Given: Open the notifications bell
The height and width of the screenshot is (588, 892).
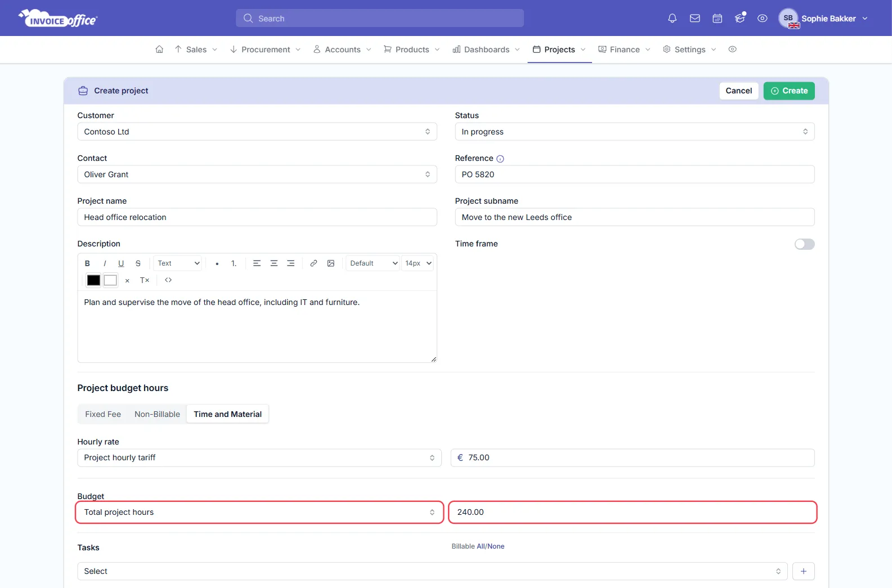Looking at the screenshot, I should click(672, 19).
